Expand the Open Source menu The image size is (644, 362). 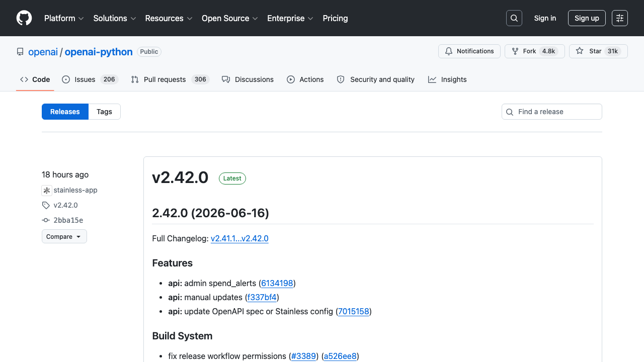pyautogui.click(x=230, y=18)
